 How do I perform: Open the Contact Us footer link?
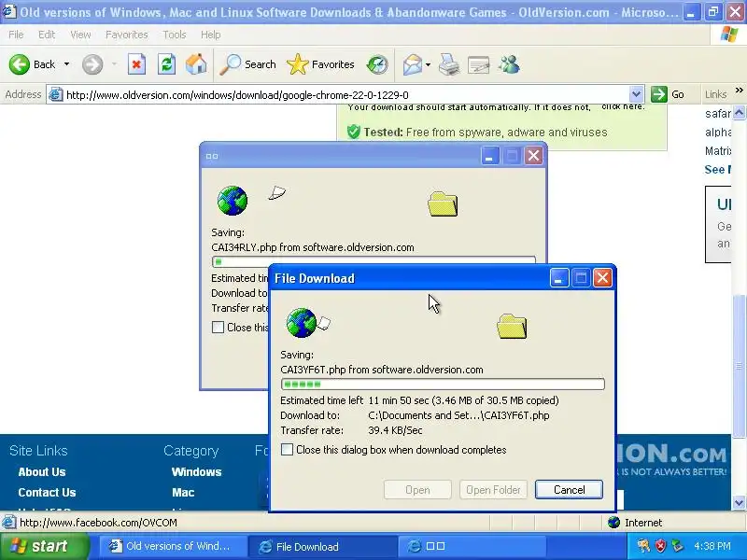point(47,493)
